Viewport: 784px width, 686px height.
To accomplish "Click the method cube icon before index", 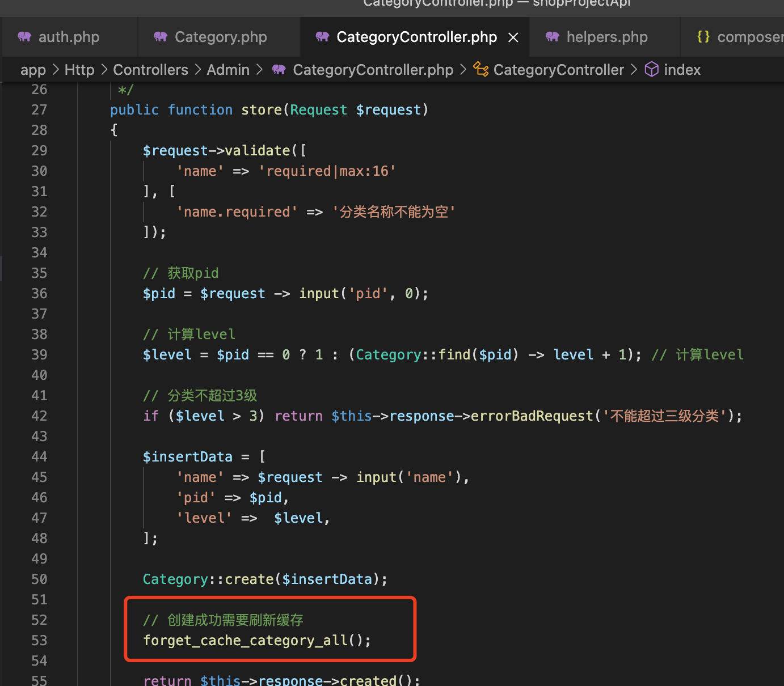I will point(652,69).
